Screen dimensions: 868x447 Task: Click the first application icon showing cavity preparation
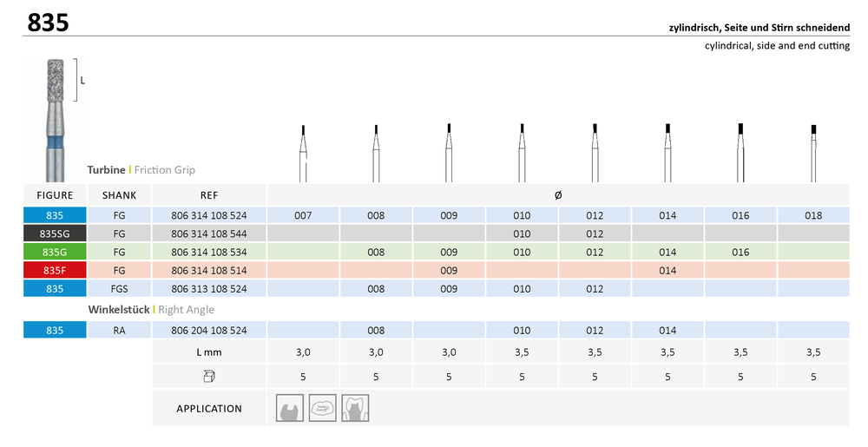tap(289, 408)
